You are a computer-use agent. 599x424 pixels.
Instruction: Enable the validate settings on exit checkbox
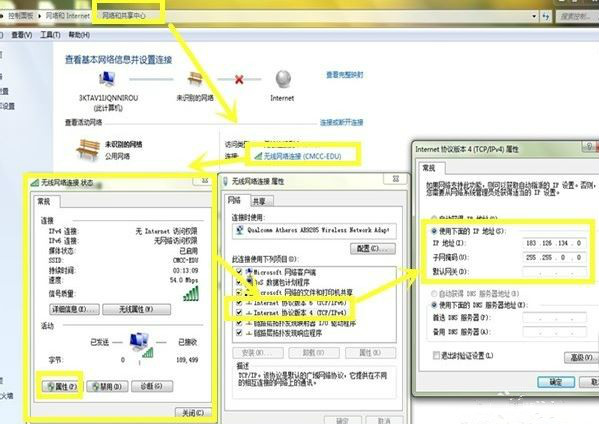436,356
